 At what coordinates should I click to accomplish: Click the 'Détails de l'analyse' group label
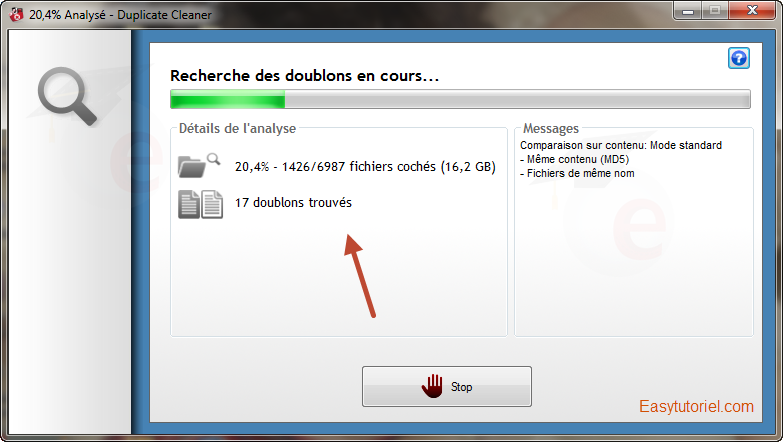(x=237, y=129)
